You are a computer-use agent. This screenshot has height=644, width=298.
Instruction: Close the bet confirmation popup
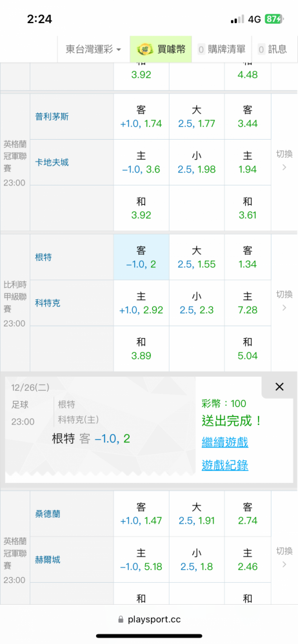pyautogui.click(x=279, y=386)
